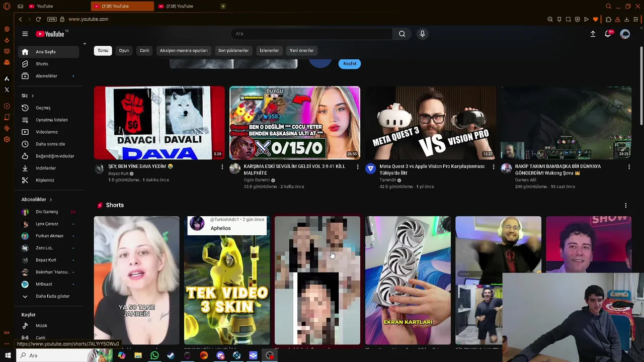Open Beyaz Kurt channel name under video
644x362 pixels.
tap(118, 173)
